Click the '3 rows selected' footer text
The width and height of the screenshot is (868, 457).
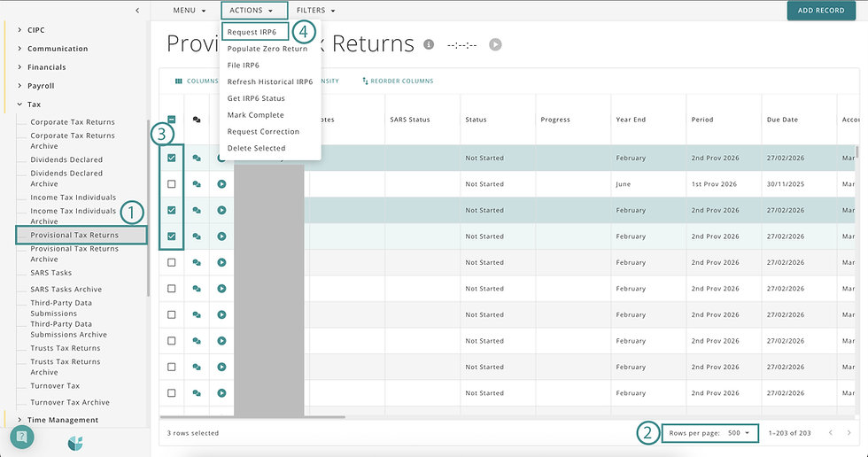(x=193, y=433)
